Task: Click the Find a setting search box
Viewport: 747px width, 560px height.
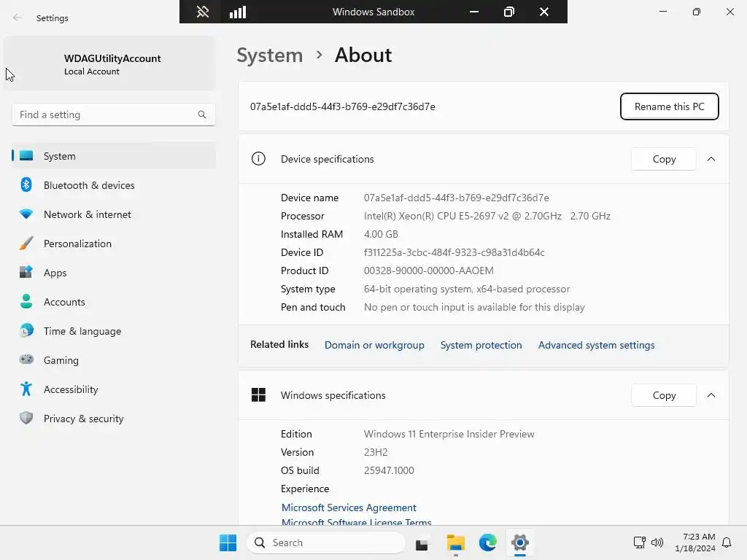Action: pyautogui.click(x=113, y=114)
